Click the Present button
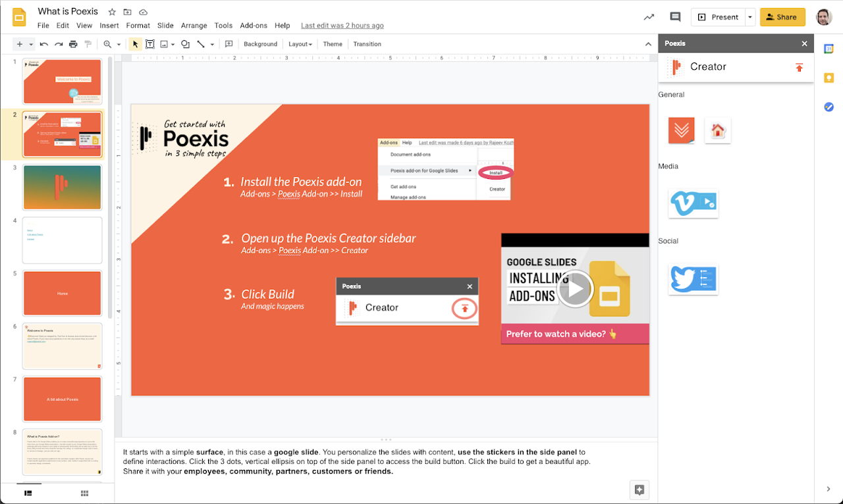This screenshot has height=504, width=843. 718,17
